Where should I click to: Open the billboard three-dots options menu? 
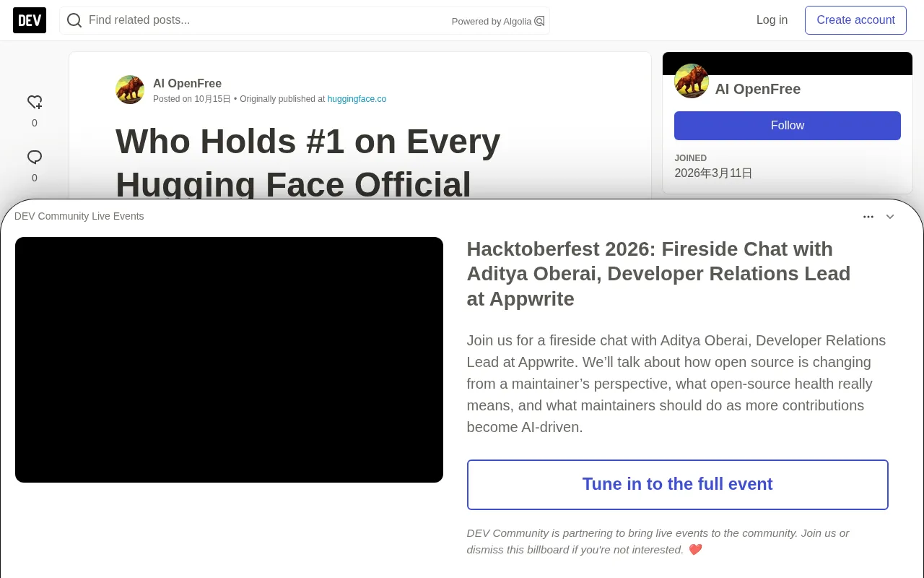[x=868, y=217]
